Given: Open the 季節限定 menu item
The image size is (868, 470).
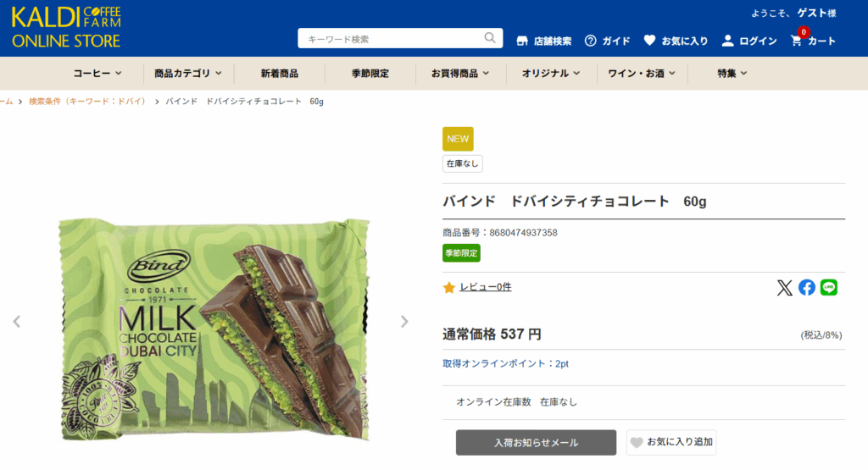Looking at the screenshot, I should [370, 73].
